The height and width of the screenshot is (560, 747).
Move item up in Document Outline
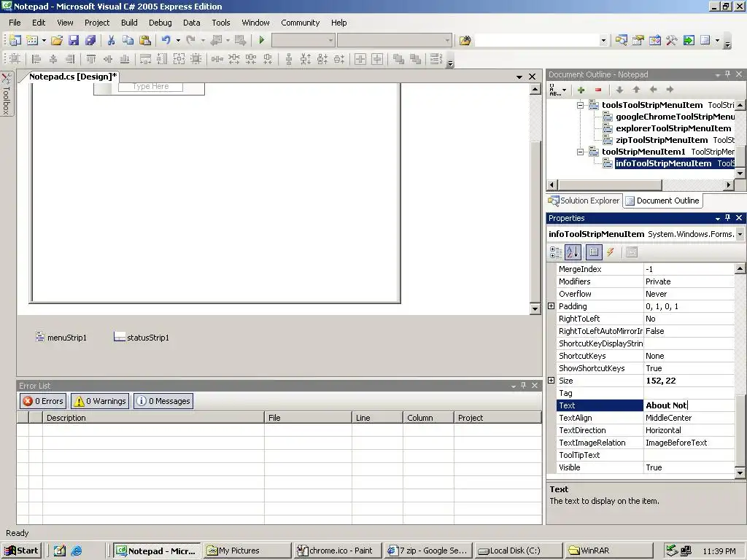point(636,90)
